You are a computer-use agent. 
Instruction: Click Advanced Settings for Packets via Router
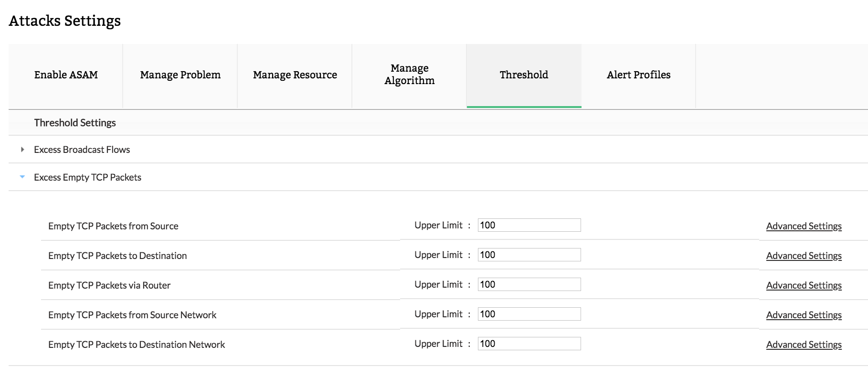pos(804,285)
